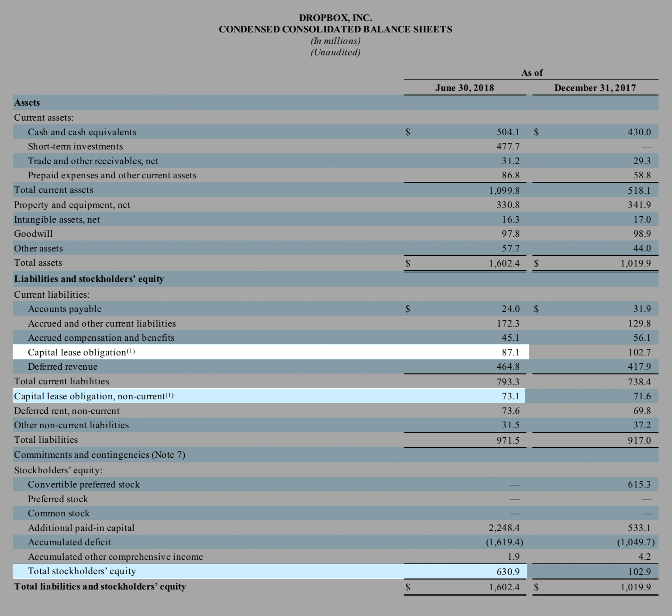Click the 31.2 receivables value

pos(511,161)
